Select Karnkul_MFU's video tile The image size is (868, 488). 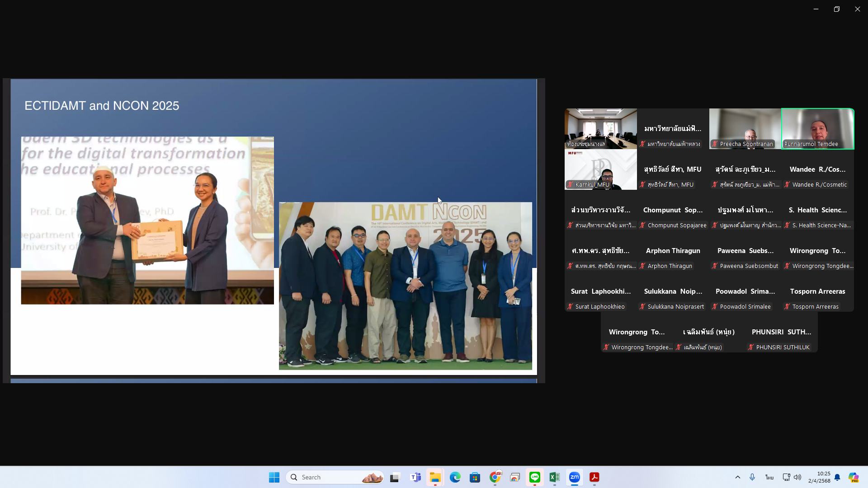click(x=601, y=169)
